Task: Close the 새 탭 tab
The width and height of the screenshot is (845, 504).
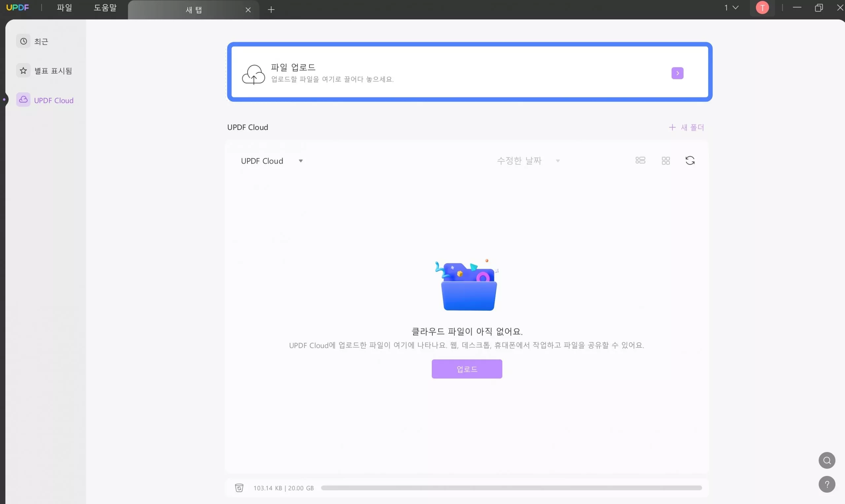Action: [x=248, y=10]
